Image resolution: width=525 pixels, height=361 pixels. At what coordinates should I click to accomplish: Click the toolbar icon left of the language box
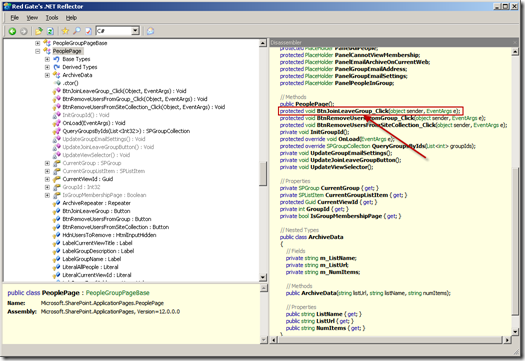click(88, 31)
